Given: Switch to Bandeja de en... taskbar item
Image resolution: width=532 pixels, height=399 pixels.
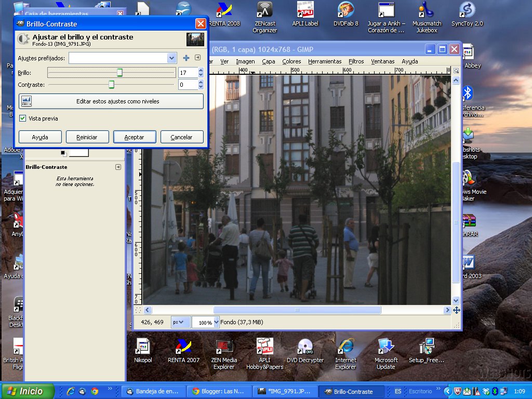Looking at the screenshot, I should [x=154, y=392].
